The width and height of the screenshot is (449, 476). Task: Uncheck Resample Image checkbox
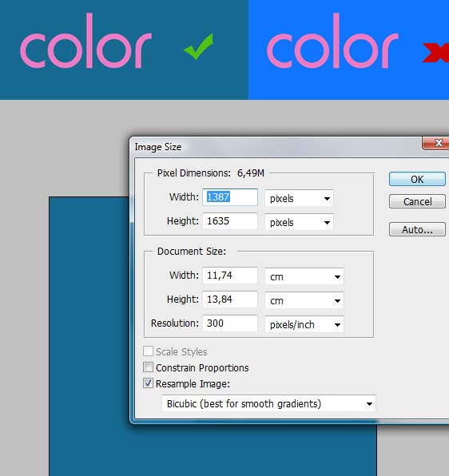148,383
